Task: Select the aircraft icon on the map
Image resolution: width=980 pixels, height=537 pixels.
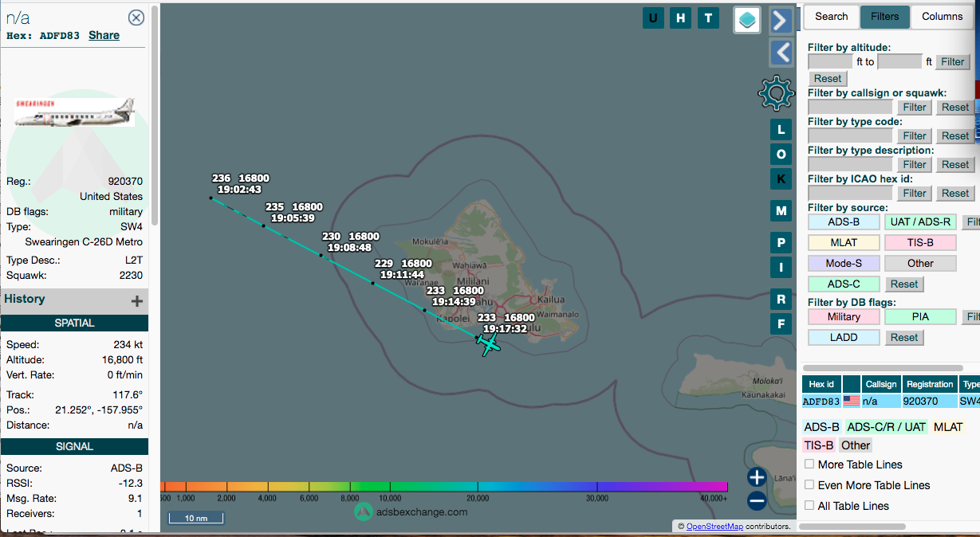Action: tap(488, 344)
